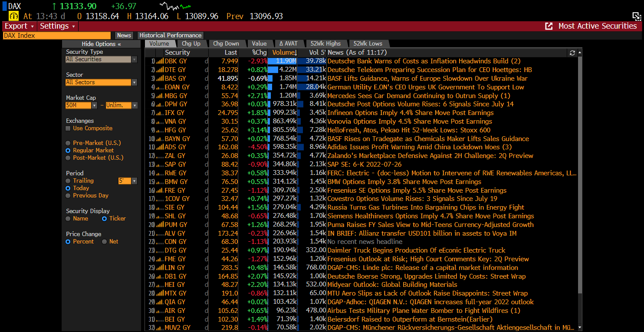Open the Trailing period 5' dropdown
The width and height of the screenshot is (644, 332).
click(x=128, y=181)
